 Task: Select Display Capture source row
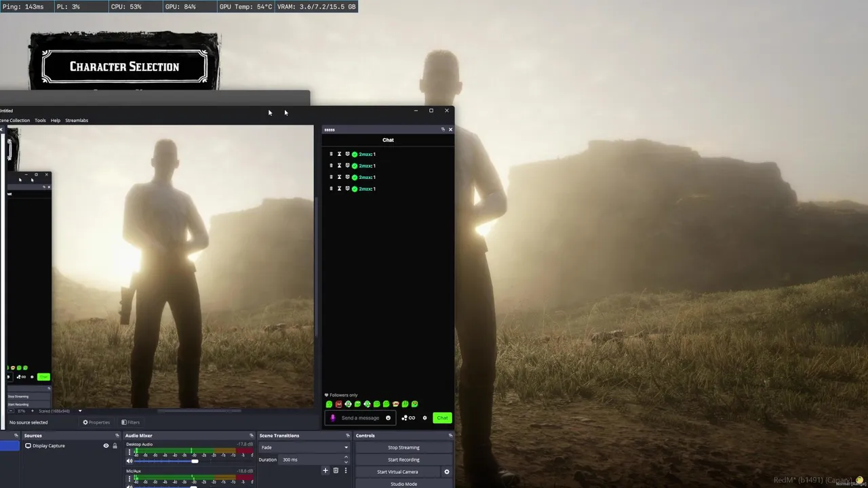[x=70, y=446]
